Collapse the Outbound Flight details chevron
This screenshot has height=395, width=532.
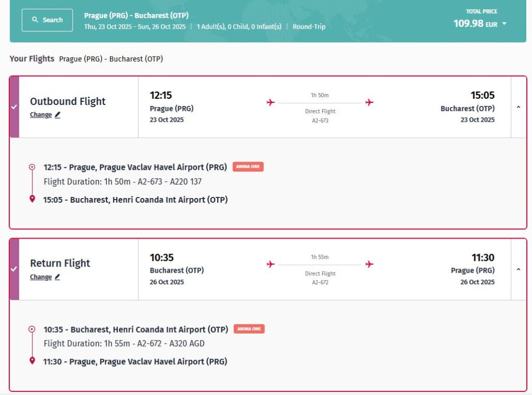click(518, 108)
